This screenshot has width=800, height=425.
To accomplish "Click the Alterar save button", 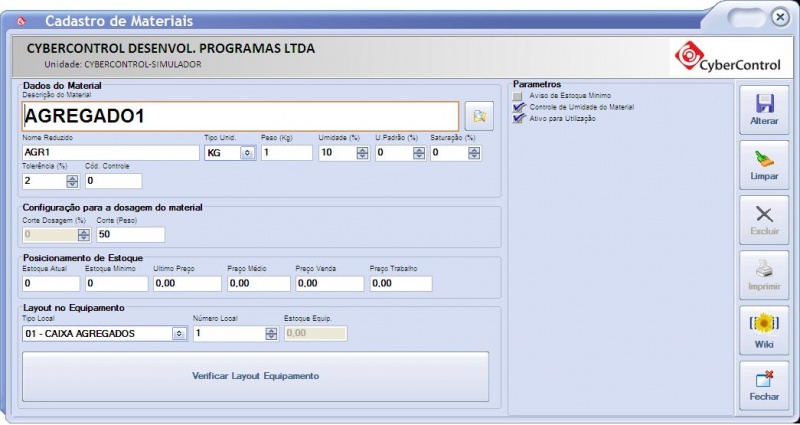I will [764, 110].
